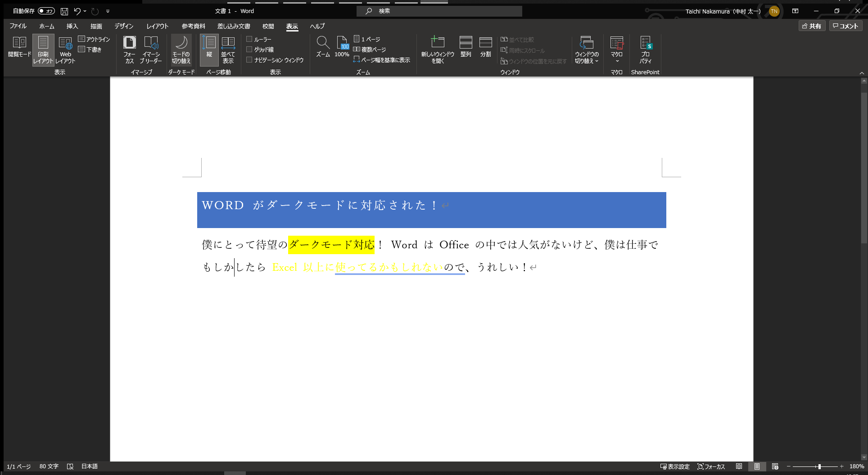
Task: Open Switch Windows (ウィンドウの切り替え) dropdown
Action: [587, 50]
